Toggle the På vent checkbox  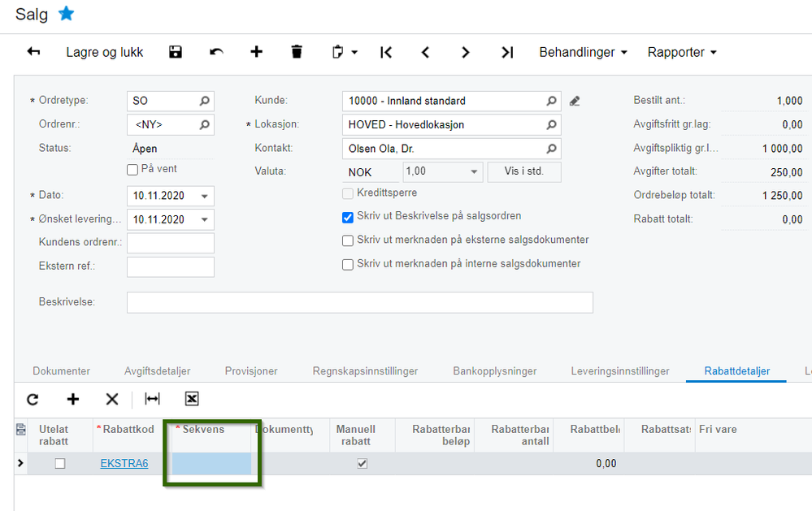132,169
